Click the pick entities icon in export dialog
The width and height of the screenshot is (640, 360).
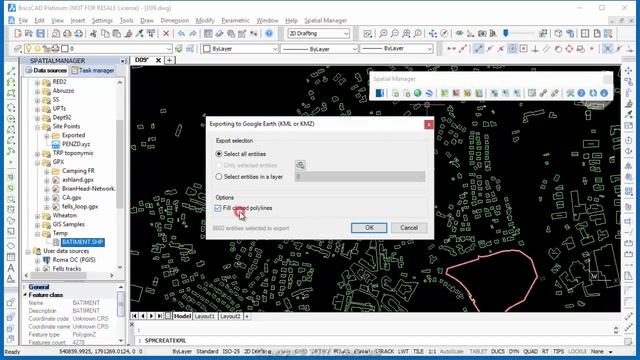(300, 165)
